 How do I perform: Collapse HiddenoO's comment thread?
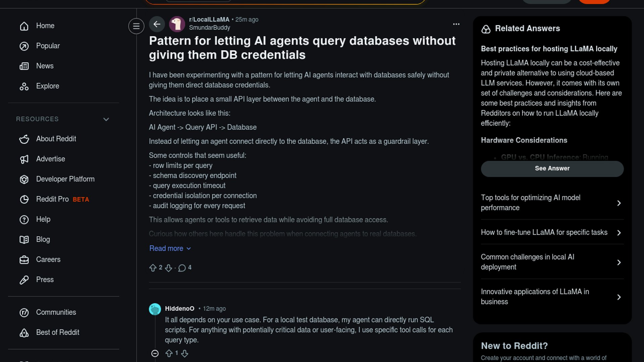pos(155,353)
